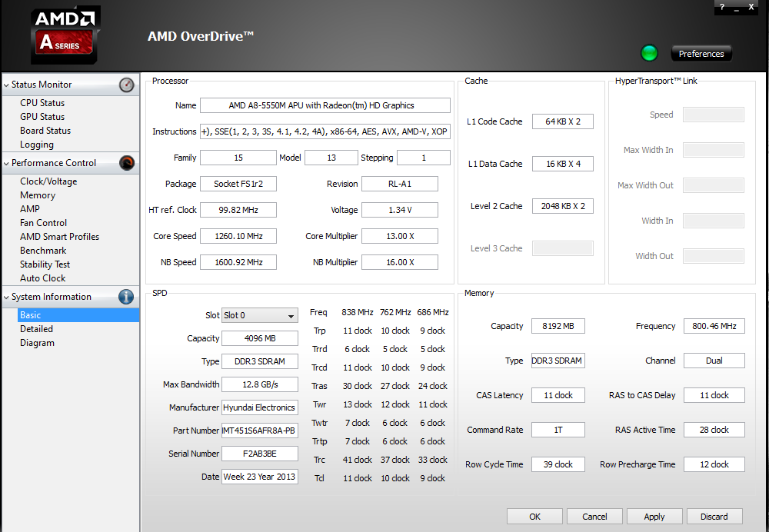The image size is (769, 532).
Task: Click the Row Cycle Time value
Action: 558,464
